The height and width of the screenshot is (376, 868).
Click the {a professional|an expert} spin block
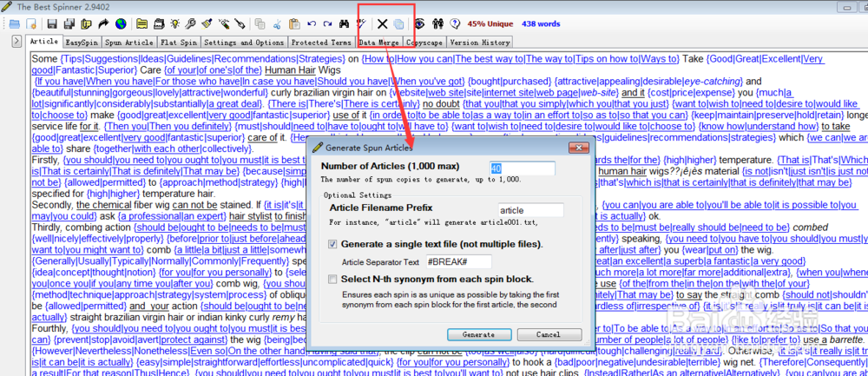[173, 216]
